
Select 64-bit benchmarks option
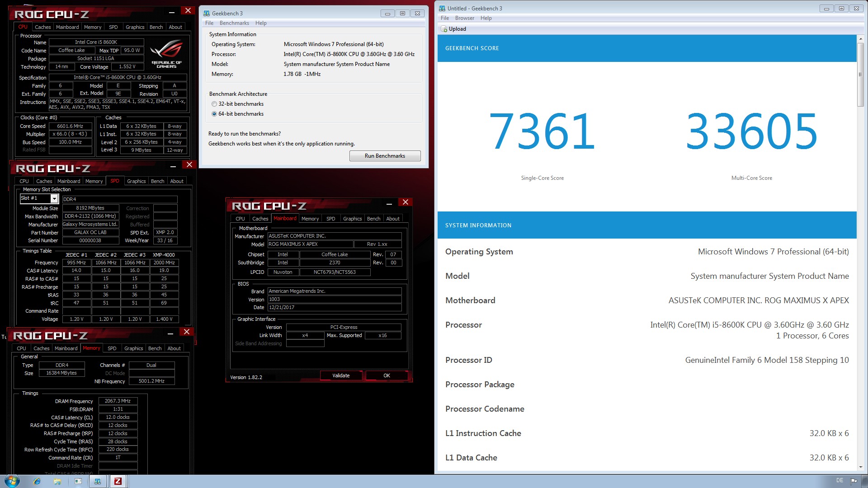tap(214, 114)
